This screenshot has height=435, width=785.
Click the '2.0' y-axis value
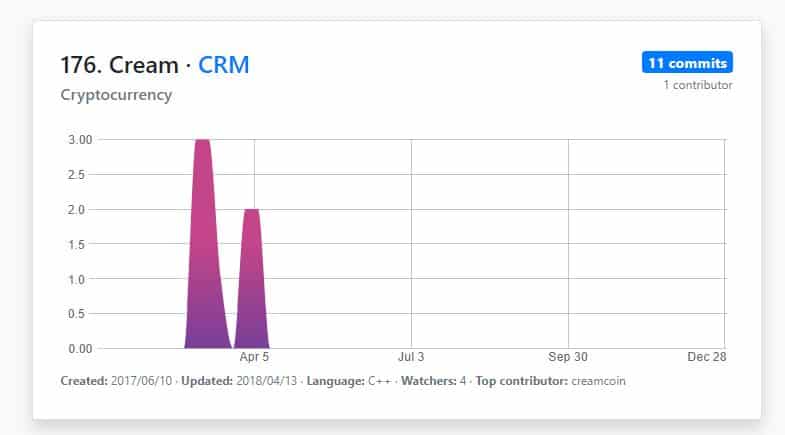click(76, 209)
